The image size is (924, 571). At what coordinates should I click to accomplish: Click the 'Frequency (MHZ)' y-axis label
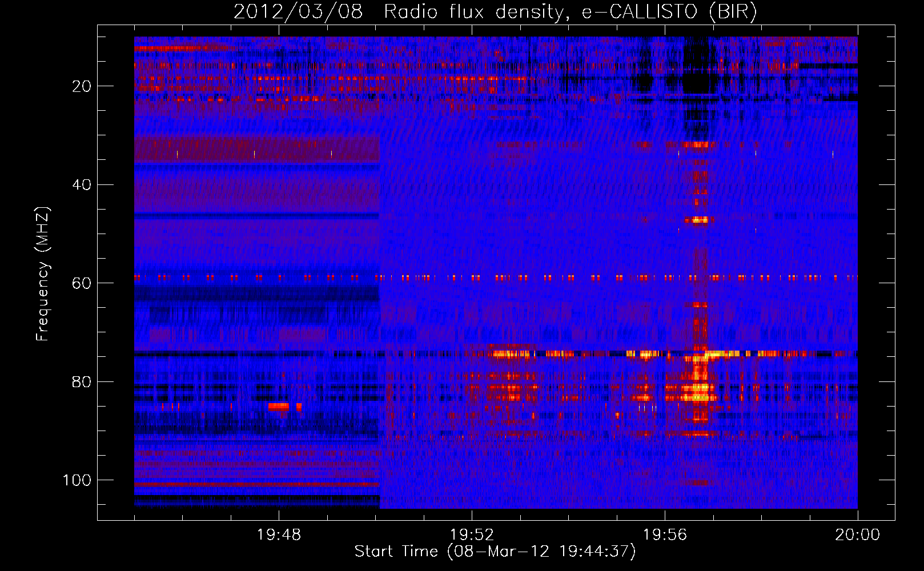pos(43,274)
